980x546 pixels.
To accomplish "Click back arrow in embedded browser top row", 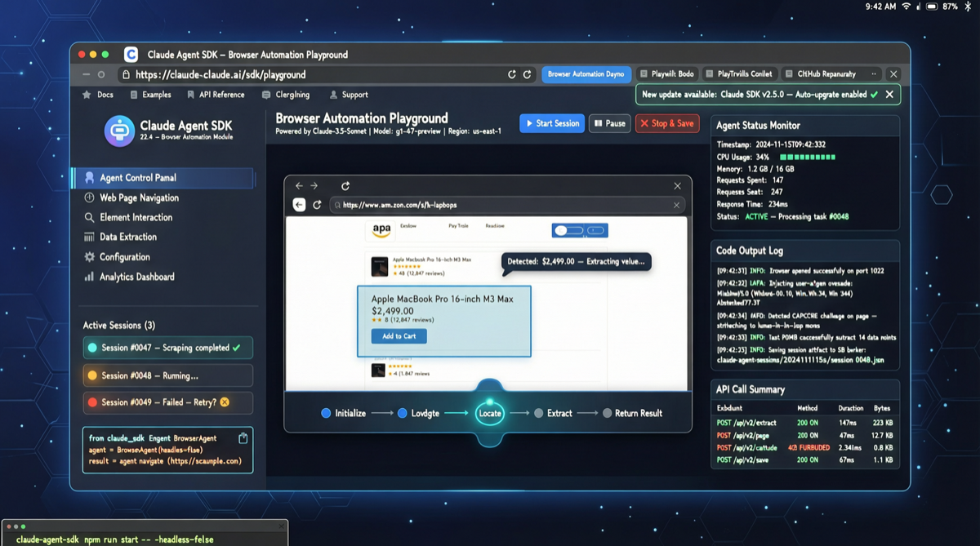I will coord(299,186).
